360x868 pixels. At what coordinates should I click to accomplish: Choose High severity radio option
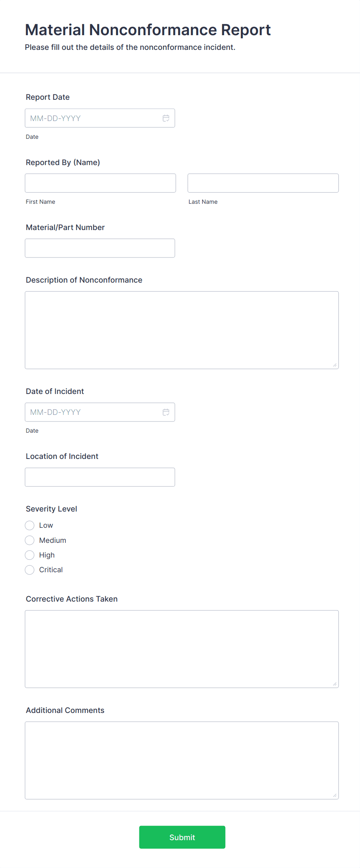coord(30,555)
